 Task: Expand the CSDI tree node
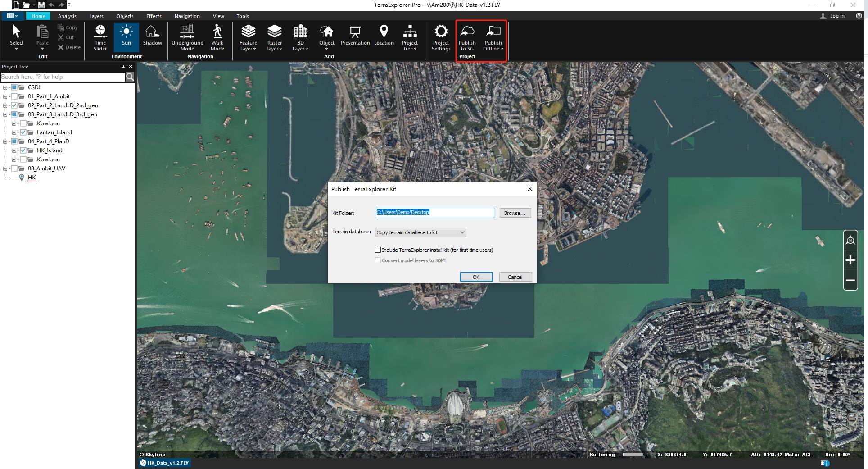click(x=5, y=87)
